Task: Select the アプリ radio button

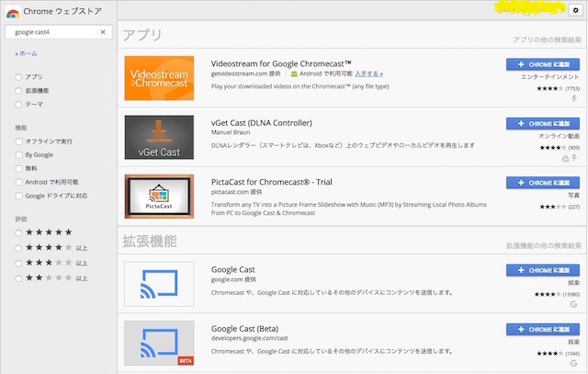Action: click(x=18, y=77)
